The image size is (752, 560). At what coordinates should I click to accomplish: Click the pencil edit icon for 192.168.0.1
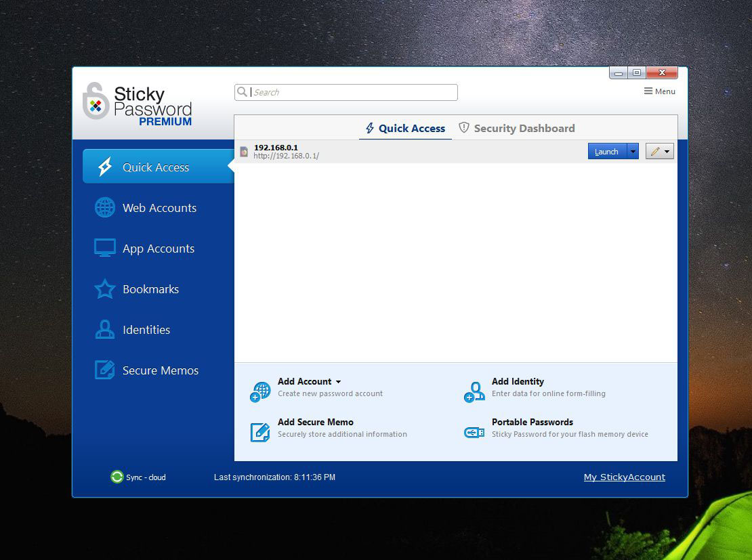point(655,151)
